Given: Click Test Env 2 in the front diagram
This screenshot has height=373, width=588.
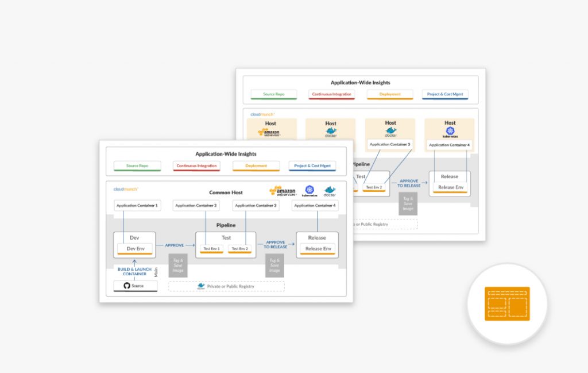Looking at the screenshot, I should [x=239, y=249].
